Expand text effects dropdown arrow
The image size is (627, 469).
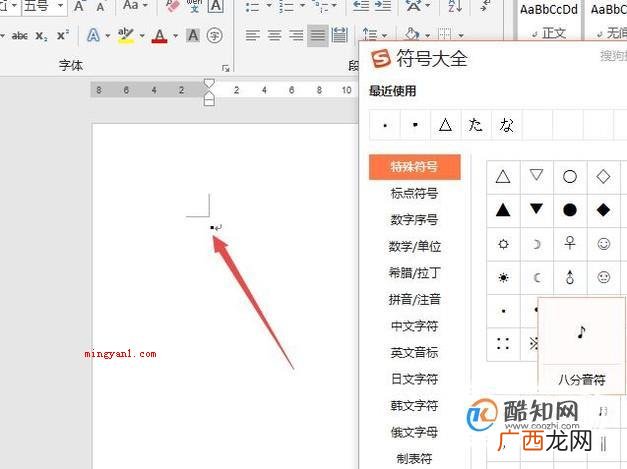click(x=108, y=36)
